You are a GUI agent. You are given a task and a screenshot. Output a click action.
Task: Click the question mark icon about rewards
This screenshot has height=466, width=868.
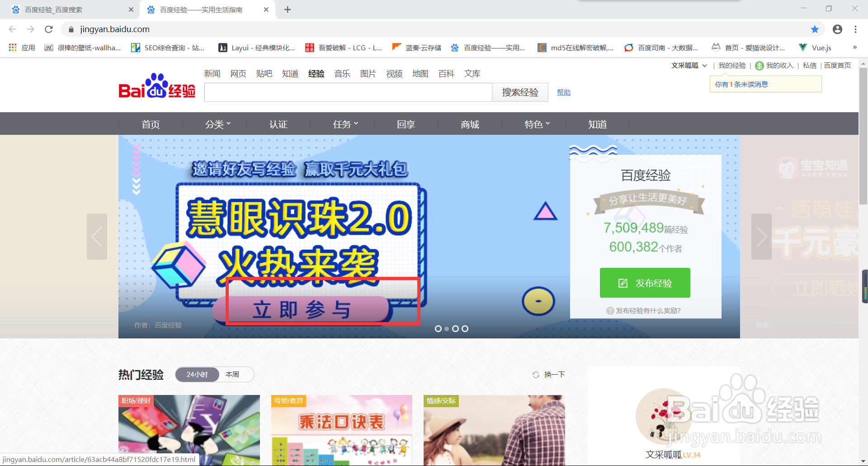pos(610,311)
